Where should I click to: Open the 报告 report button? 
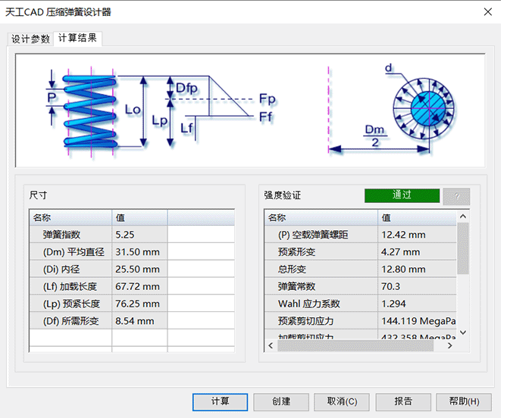point(403,402)
